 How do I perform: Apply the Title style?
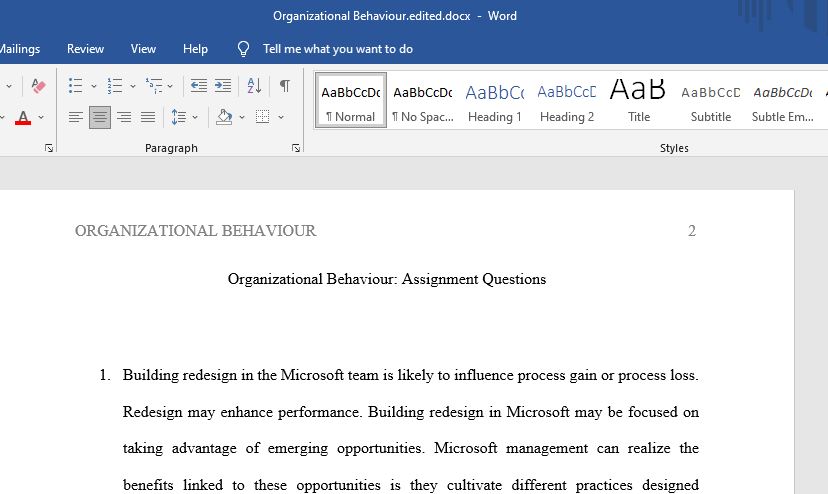tap(638, 100)
